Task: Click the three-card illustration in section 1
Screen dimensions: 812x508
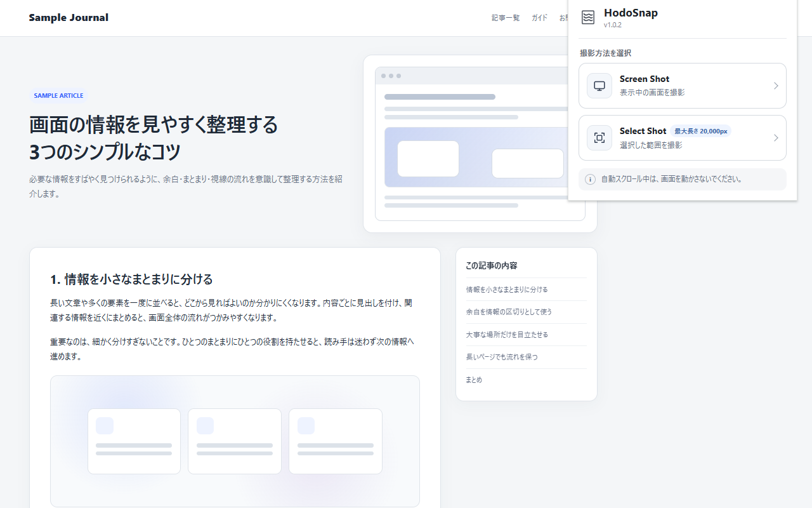Action: (235, 441)
